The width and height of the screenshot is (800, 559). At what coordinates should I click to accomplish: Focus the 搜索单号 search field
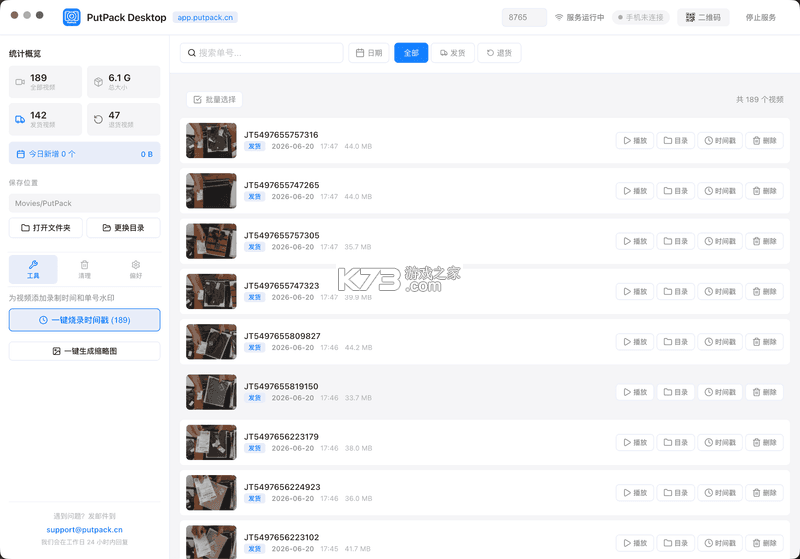(262, 53)
